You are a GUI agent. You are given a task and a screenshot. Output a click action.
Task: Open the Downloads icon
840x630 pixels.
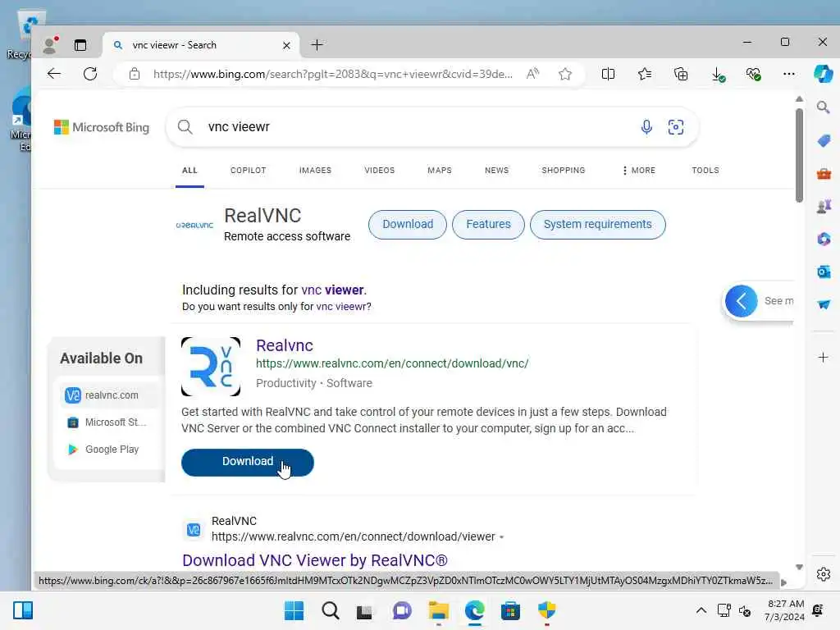tap(718, 74)
